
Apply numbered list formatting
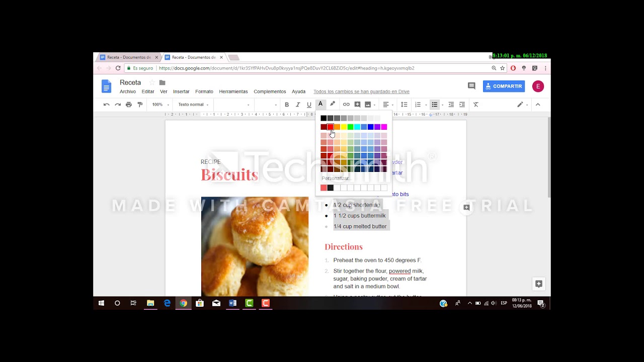pyautogui.click(x=418, y=105)
